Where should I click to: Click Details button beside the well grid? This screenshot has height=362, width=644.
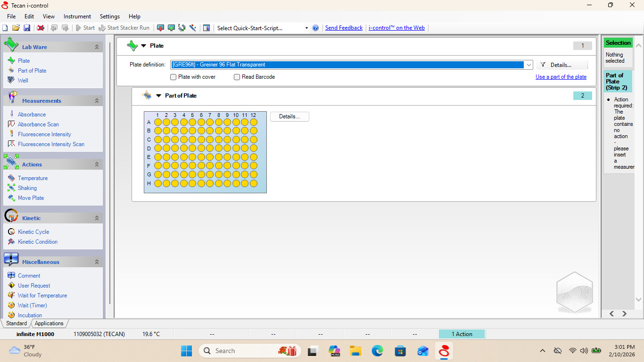(x=289, y=116)
